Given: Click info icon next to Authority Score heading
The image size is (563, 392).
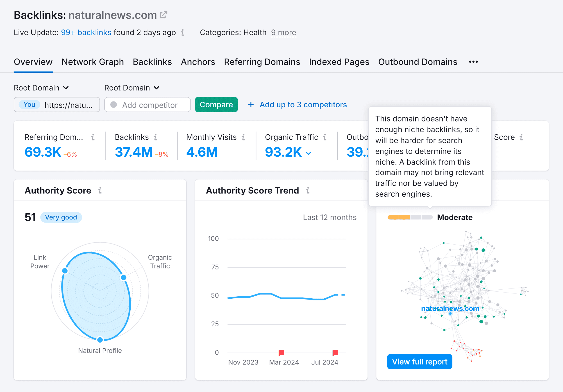Looking at the screenshot, I should point(100,190).
